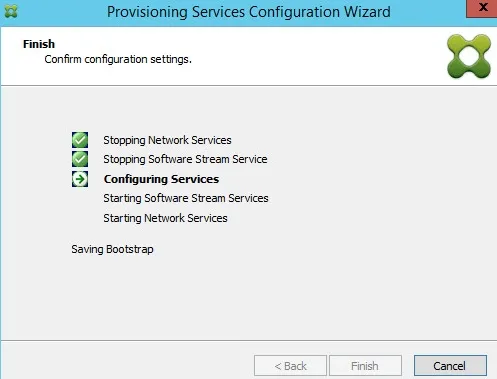
Task: Click the Confirm configuration settings subtitle
Action: coord(118,59)
